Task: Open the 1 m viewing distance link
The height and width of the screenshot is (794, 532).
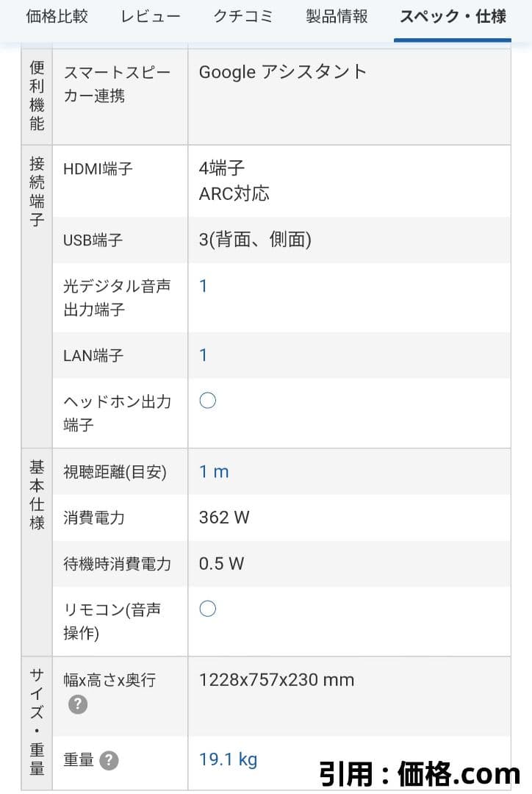Action: [x=214, y=472]
